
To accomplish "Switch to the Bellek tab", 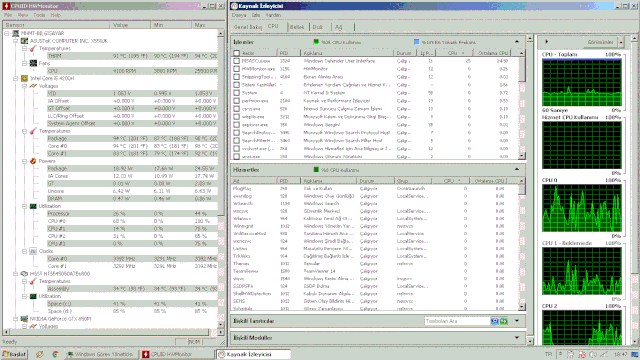I will coord(297,27).
